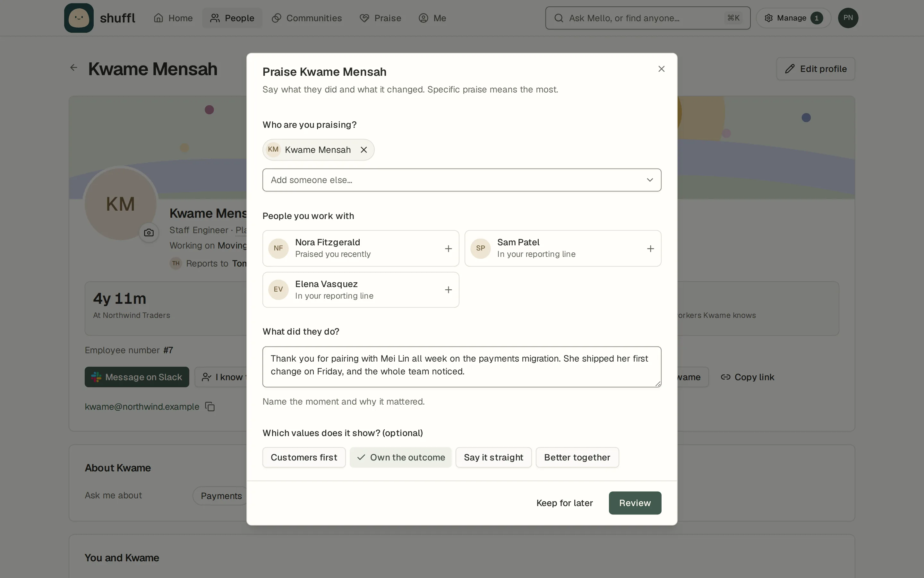Viewport: 924px width, 578px height.
Task: Close the Praise Kwame Mensah dialog
Action: point(661,69)
